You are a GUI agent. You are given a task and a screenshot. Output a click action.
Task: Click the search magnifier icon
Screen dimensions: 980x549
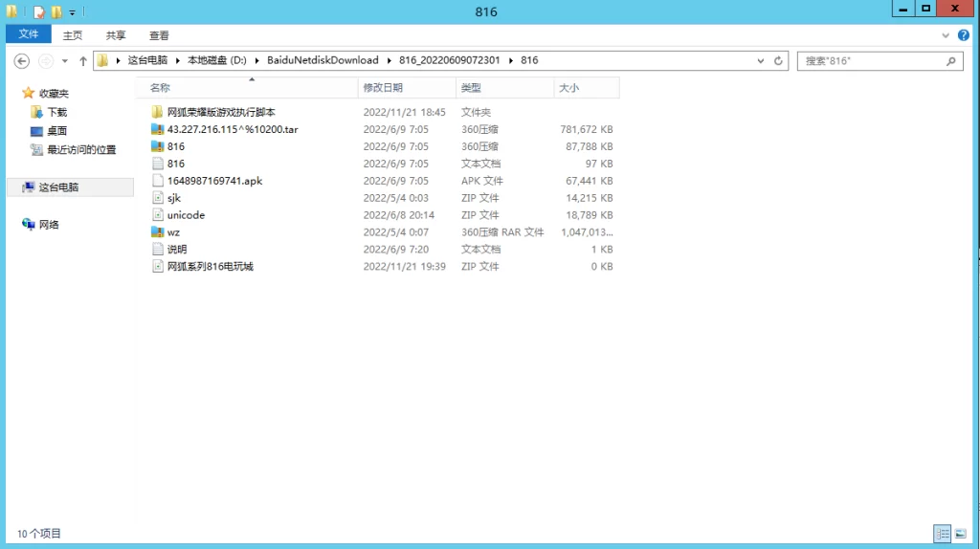point(951,60)
